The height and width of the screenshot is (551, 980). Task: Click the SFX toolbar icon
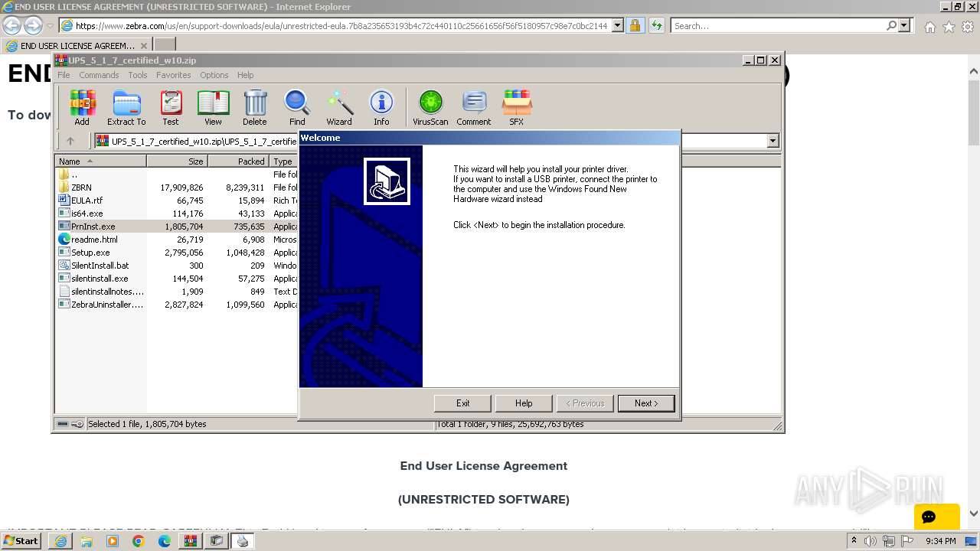pyautogui.click(x=517, y=107)
